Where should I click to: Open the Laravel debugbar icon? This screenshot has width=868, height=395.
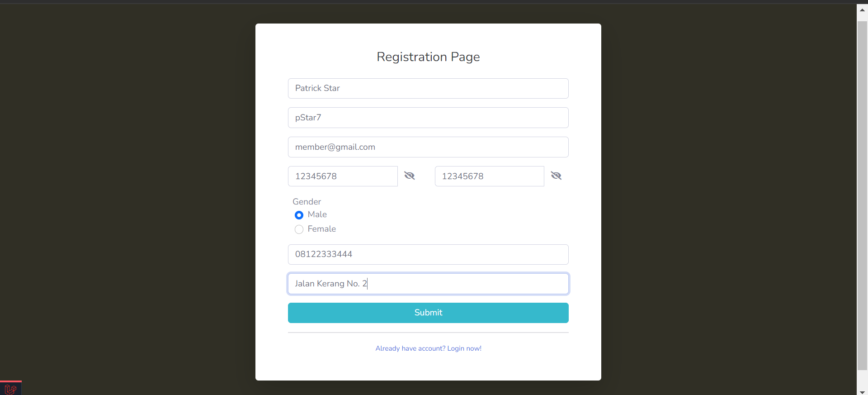click(10, 389)
